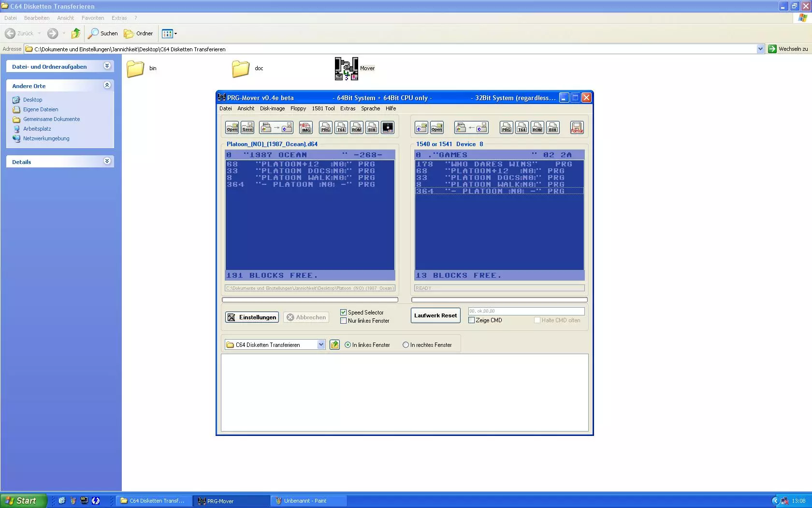812x508 pixels.
Task: Click the Start button on the taskbar
Action: click(24, 501)
